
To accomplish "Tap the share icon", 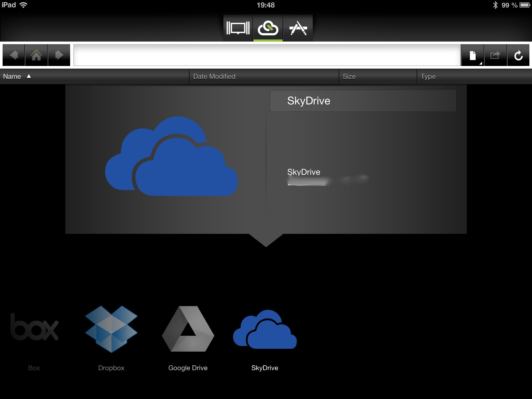I will (495, 55).
